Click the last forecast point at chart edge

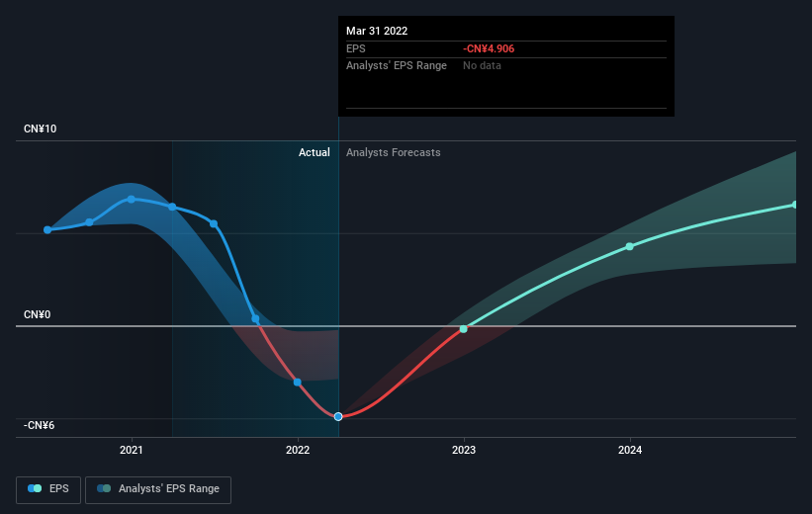[x=795, y=205]
